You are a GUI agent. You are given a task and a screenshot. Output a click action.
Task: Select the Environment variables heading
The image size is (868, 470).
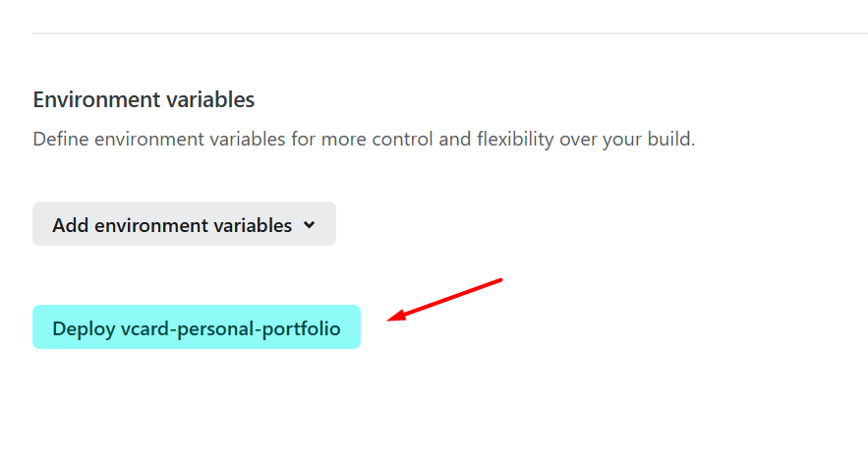(144, 99)
